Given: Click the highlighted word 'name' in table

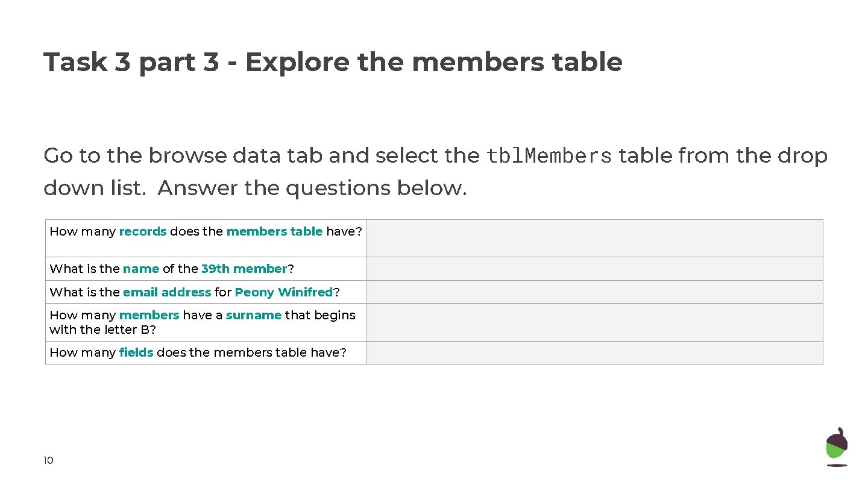Looking at the screenshot, I should point(141,269).
